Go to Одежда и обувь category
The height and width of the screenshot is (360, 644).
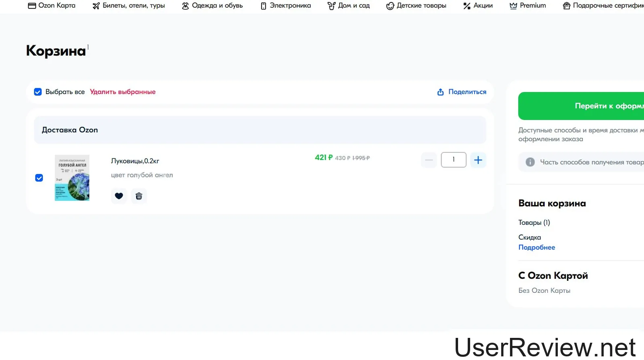coord(213,6)
